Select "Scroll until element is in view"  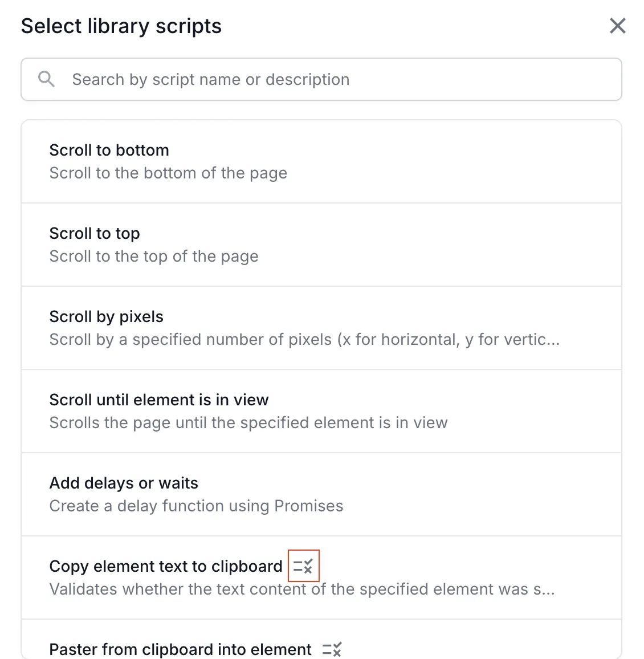[159, 400]
